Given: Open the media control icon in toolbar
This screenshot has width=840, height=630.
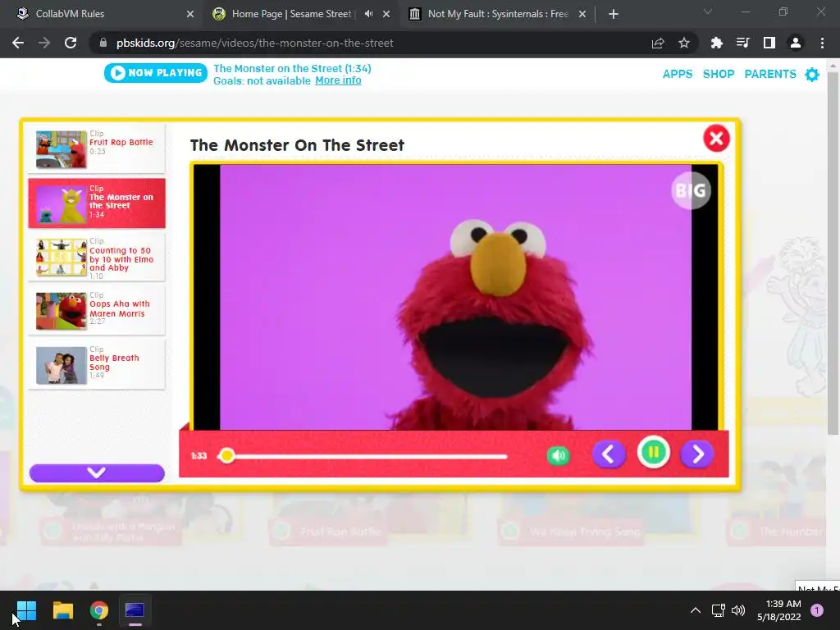Looking at the screenshot, I should [742, 43].
